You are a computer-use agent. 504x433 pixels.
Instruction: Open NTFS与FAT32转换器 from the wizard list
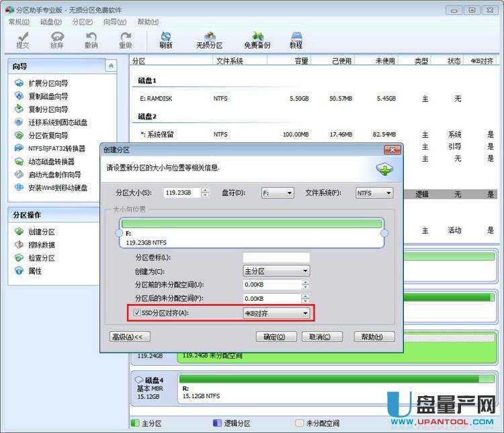coord(56,148)
